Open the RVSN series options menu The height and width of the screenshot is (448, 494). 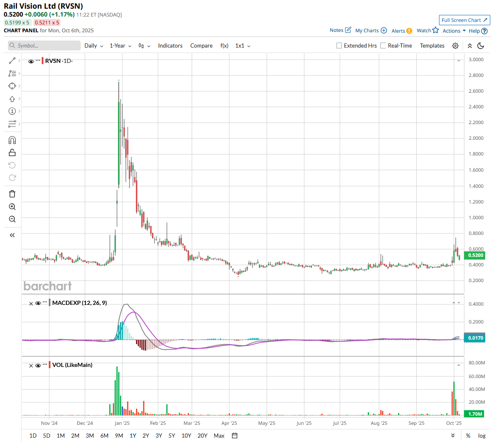38,60
